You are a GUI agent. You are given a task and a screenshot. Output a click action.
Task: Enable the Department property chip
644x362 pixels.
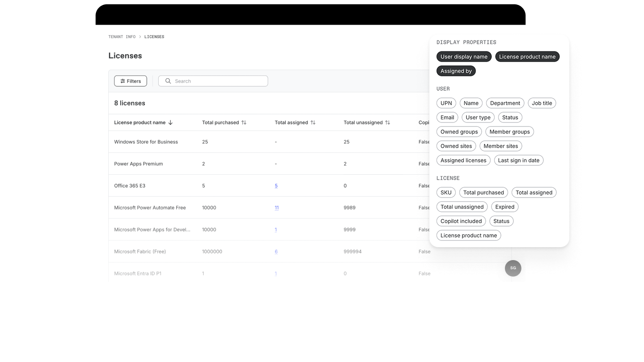click(505, 103)
